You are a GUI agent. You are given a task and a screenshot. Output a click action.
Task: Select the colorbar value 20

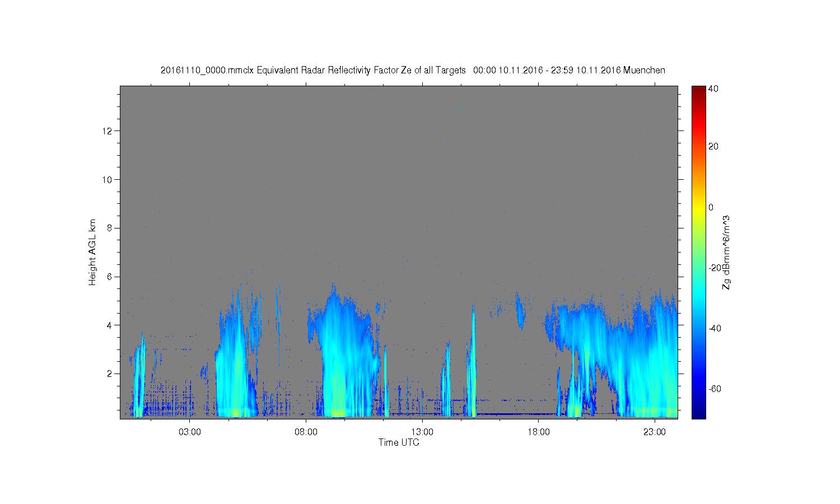tap(713, 147)
